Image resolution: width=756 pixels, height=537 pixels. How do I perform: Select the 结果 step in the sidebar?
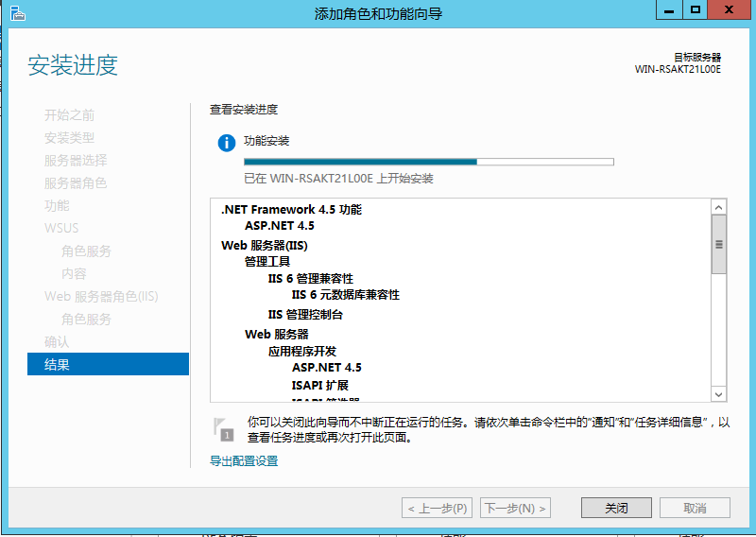click(x=108, y=364)
